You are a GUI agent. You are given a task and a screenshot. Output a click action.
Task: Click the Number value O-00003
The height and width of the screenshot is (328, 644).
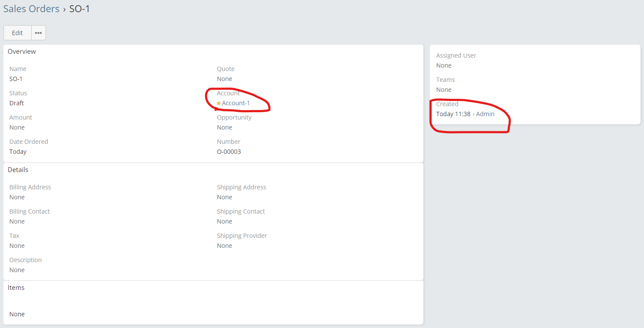click(229, 152)
